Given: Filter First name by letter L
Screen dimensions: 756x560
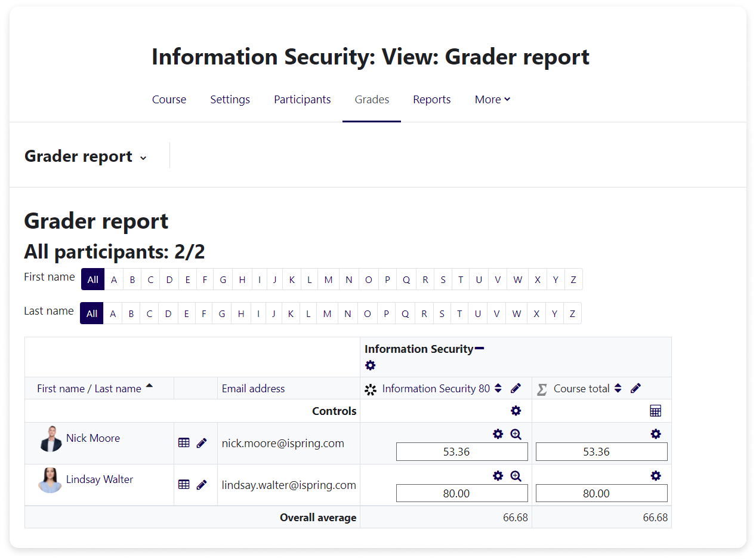Looking at the screenshot, I should click(x=310, y=279).
